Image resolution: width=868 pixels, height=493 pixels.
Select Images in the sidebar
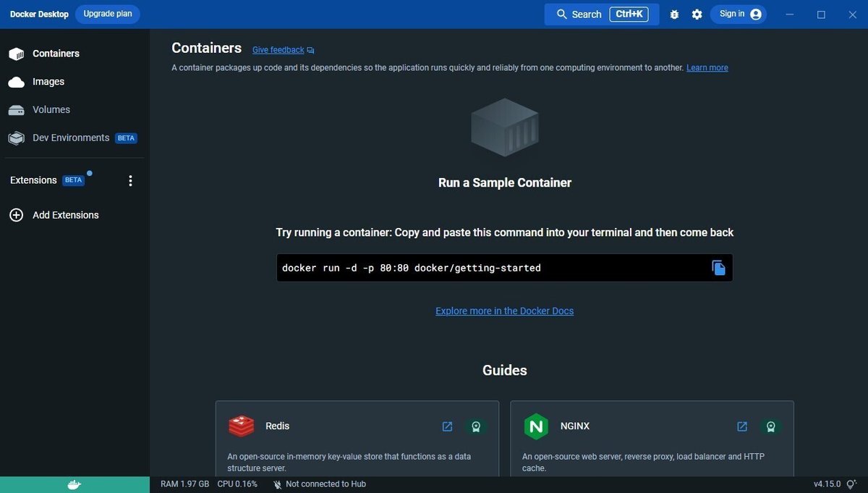pyautogui.click(x=48, y=82)
